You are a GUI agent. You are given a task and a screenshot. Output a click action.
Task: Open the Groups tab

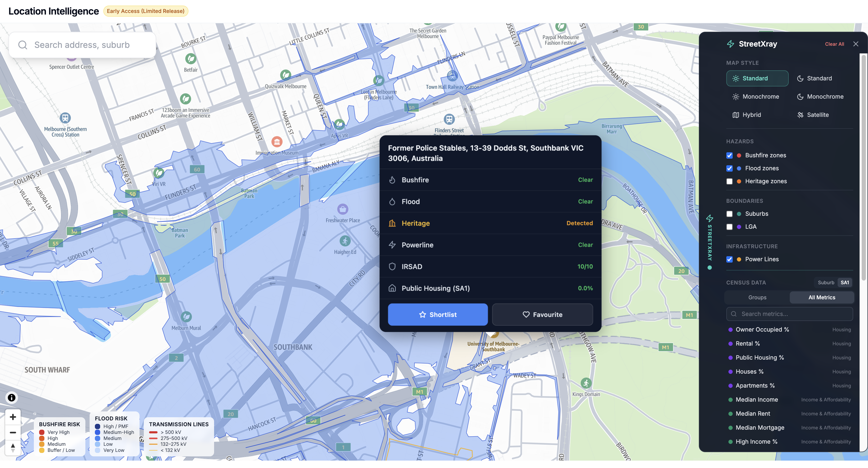tap(757, 297)
